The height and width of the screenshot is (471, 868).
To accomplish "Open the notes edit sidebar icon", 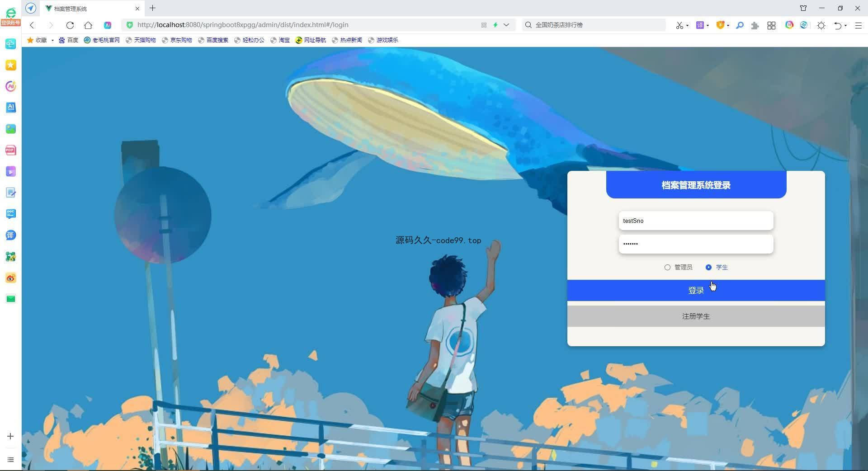I will [x=11, y=193].
